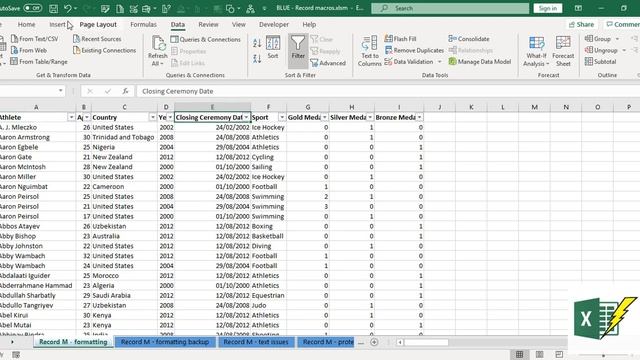Click Manage Data Model
The width and height of the screenshot is (640, 360).
click(x=480, y=62)
